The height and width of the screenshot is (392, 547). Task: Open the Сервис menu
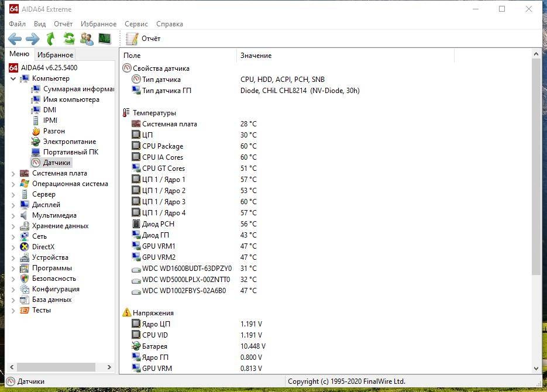(136, 24)
